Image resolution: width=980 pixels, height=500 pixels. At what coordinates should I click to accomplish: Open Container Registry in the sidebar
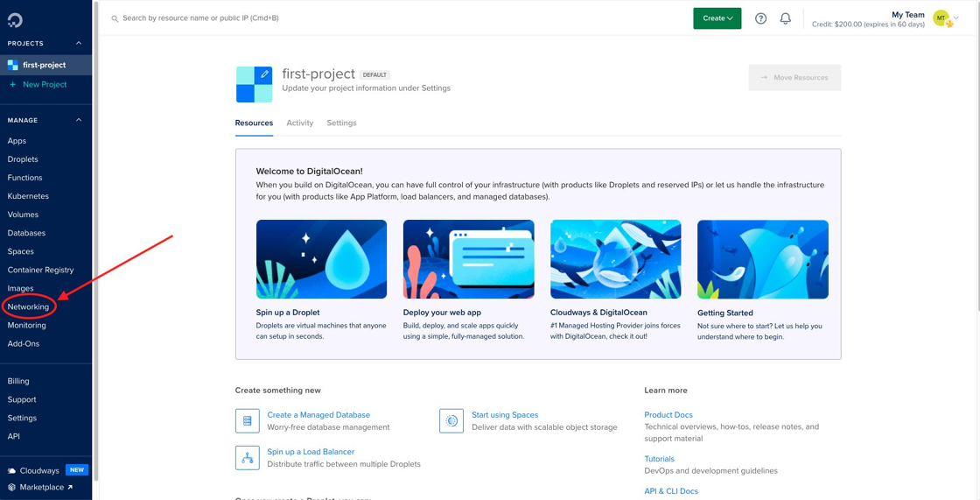tap(40, 270)
